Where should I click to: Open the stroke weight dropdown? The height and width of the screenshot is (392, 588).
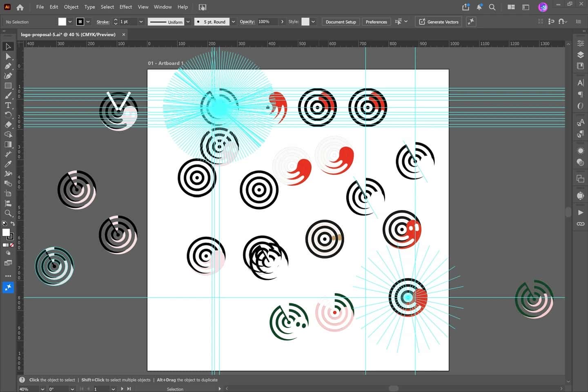click(141, 22)
